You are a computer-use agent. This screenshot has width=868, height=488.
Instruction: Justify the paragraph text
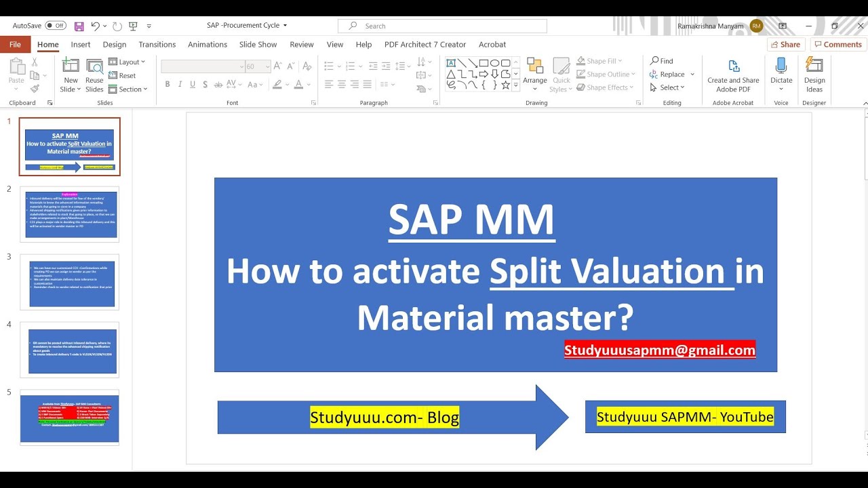[x=368, y=85]
